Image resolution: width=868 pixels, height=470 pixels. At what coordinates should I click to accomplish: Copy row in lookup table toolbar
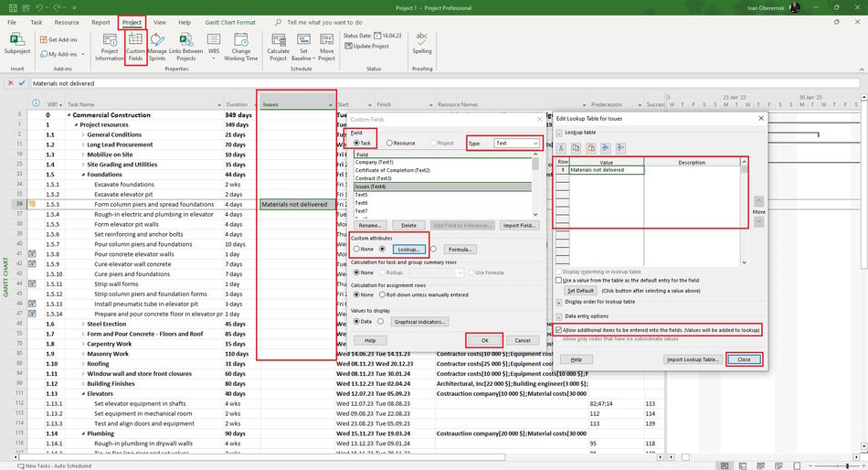(x=576, y=148)
